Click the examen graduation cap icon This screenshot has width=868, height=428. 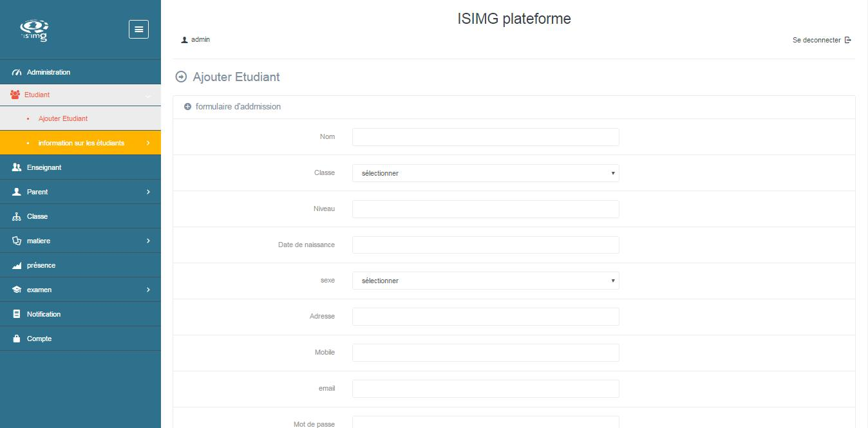pos(17,290)
